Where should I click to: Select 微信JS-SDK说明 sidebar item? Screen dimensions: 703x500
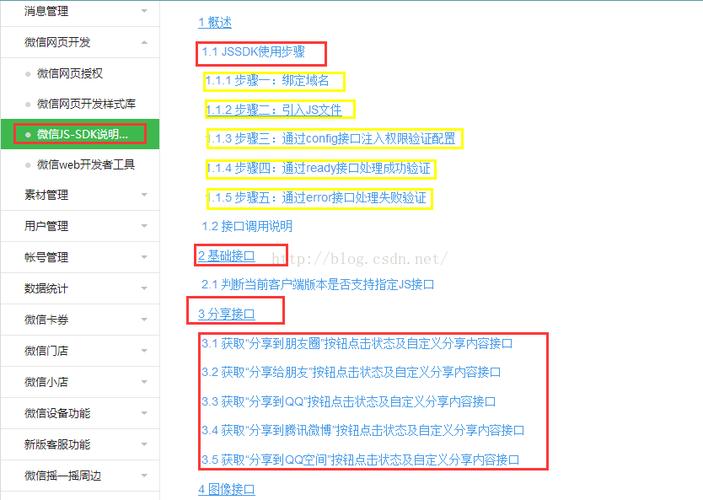82,134
